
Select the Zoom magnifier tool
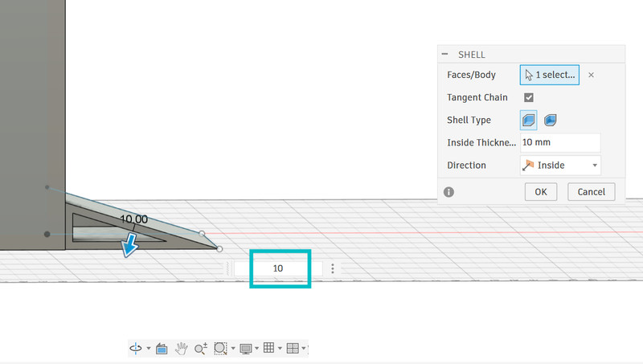[x=200, y=349]
